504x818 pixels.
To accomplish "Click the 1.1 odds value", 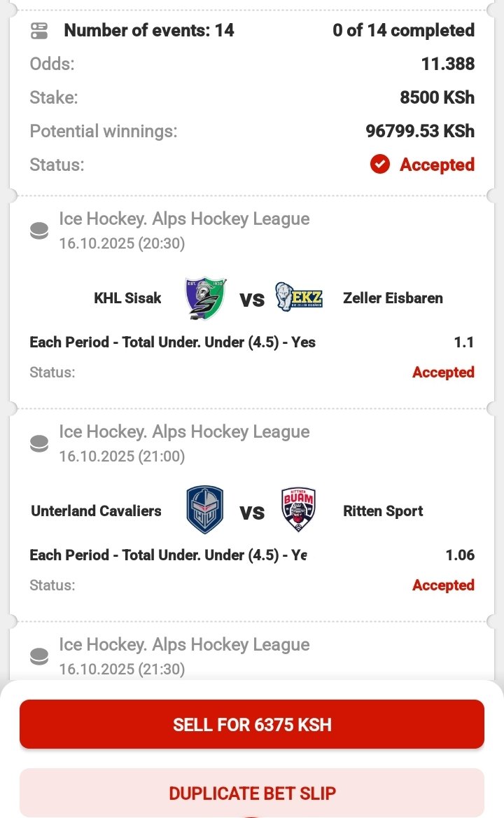I will pyautogui.click(x=464, y=342).
